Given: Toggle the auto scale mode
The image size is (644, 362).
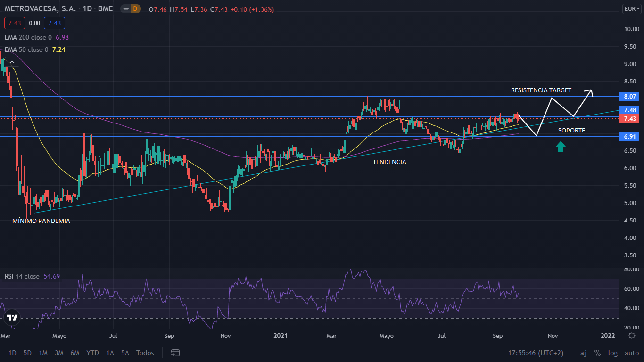Looking at the screenshot, I should (x=631, y=353).
